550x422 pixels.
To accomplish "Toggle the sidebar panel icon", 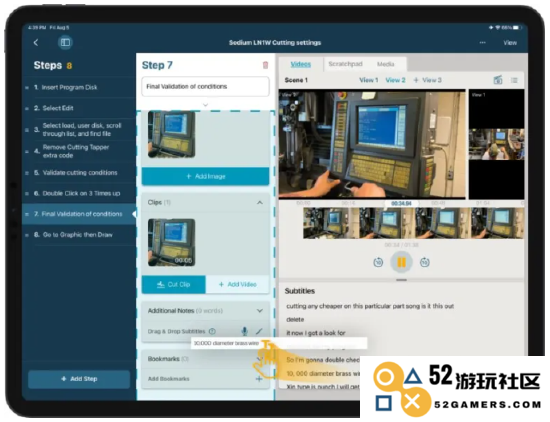I will pos(65,43).
